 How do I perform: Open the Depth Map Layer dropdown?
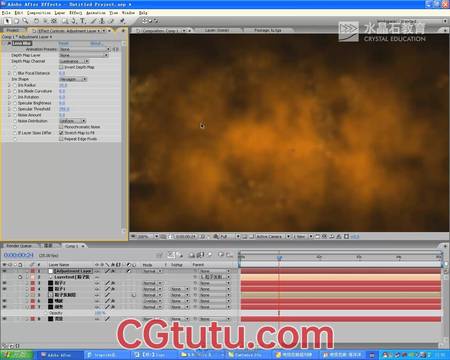84,55
